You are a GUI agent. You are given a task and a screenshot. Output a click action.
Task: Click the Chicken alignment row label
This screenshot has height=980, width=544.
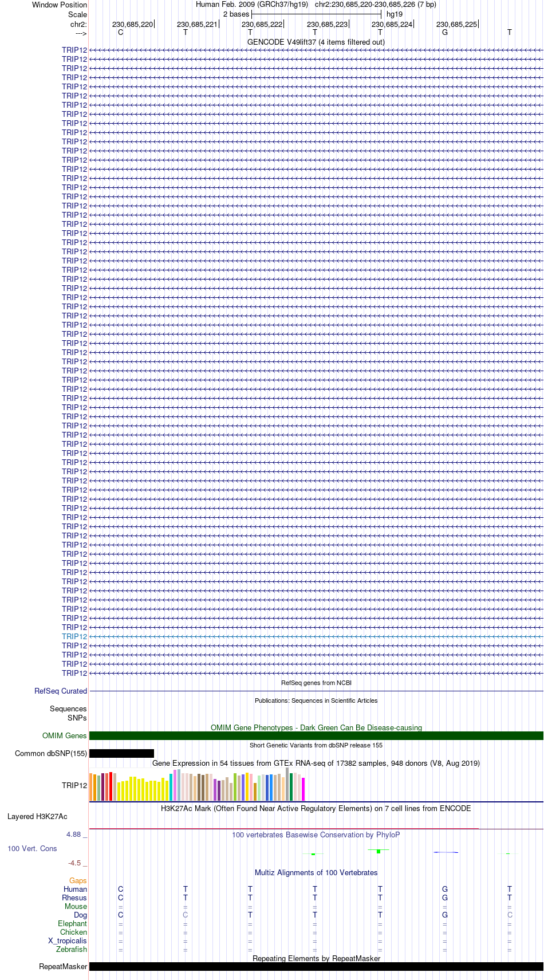pos(74,932)
